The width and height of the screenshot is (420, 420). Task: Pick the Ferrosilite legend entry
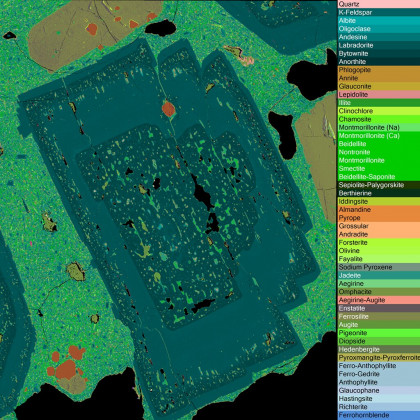click(x=379, y=316)
